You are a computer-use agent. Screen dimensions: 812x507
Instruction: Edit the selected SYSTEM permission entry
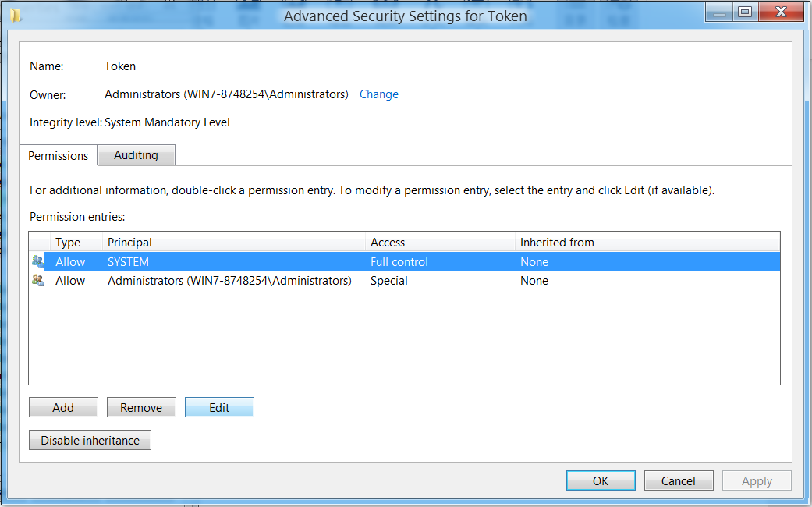click(219, 408)
